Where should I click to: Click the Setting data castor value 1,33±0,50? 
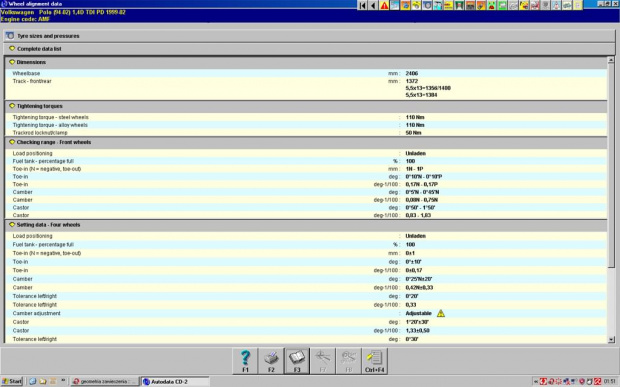pos(418,330)
